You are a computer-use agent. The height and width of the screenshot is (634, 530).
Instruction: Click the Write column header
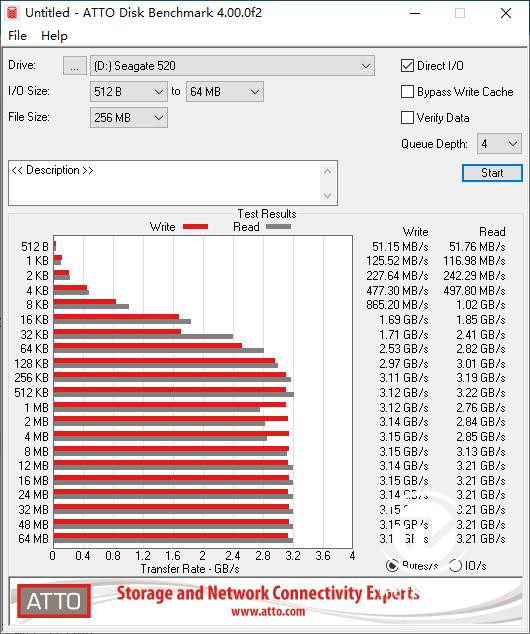point(416,232)
